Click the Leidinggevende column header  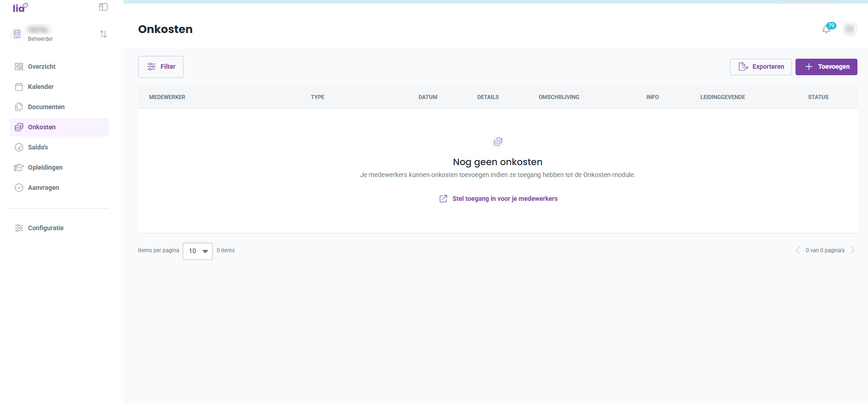tap(723, 97)
